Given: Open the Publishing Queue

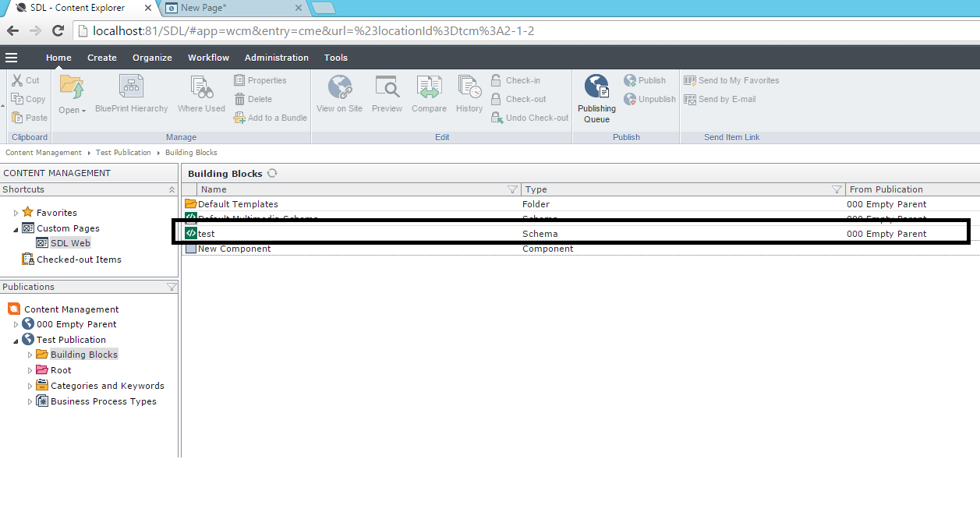Looking at the screenshot, I should click(596, 87).
